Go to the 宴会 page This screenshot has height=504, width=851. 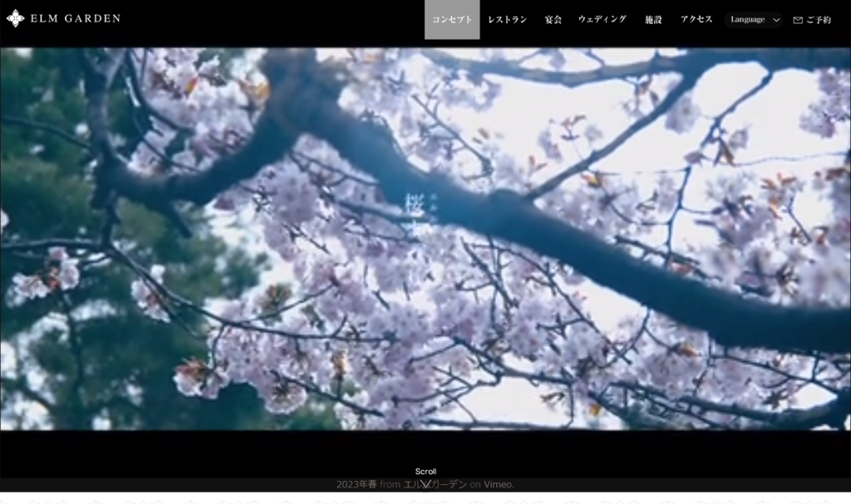click(x=553, y=20)
